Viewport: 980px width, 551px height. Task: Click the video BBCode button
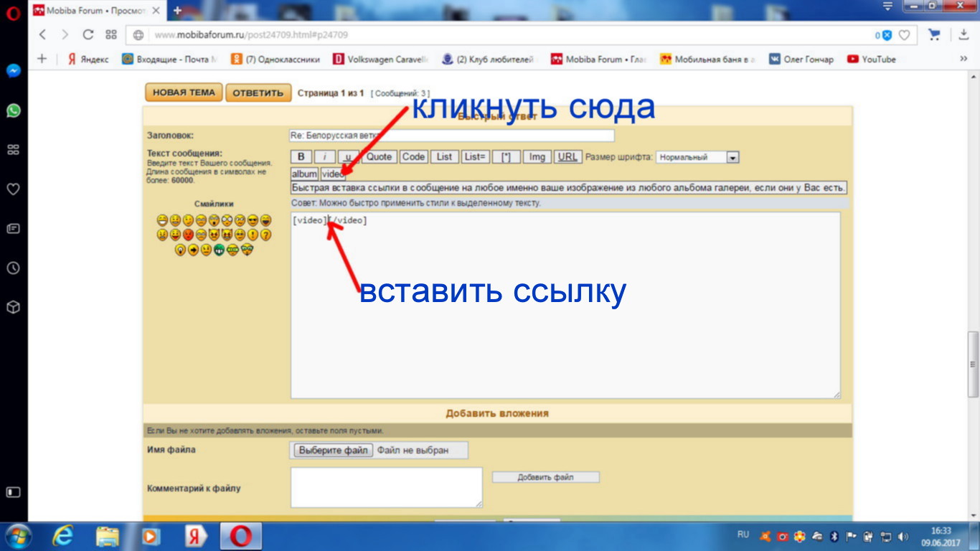point(333,174)
